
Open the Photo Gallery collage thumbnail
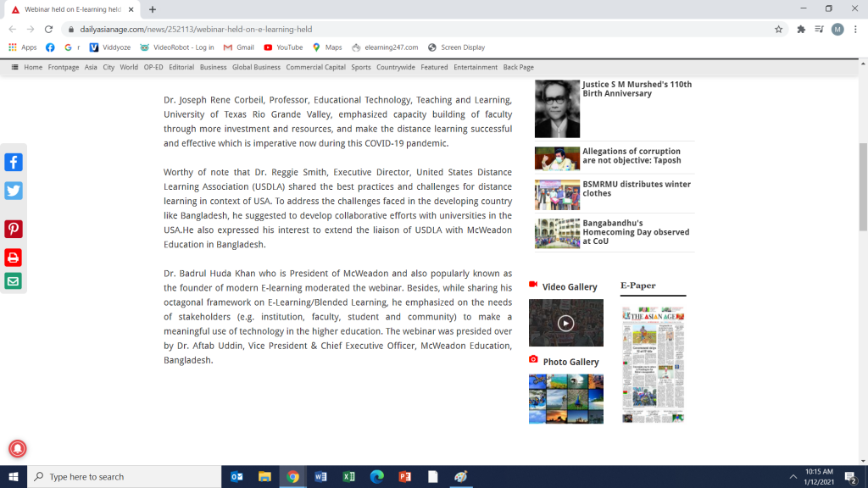[x=565, y=399]
